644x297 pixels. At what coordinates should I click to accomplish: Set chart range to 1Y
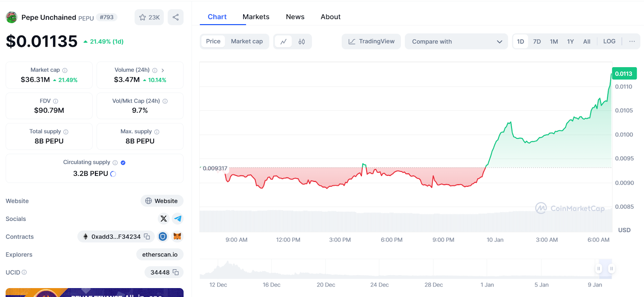(x=570, y=41)
